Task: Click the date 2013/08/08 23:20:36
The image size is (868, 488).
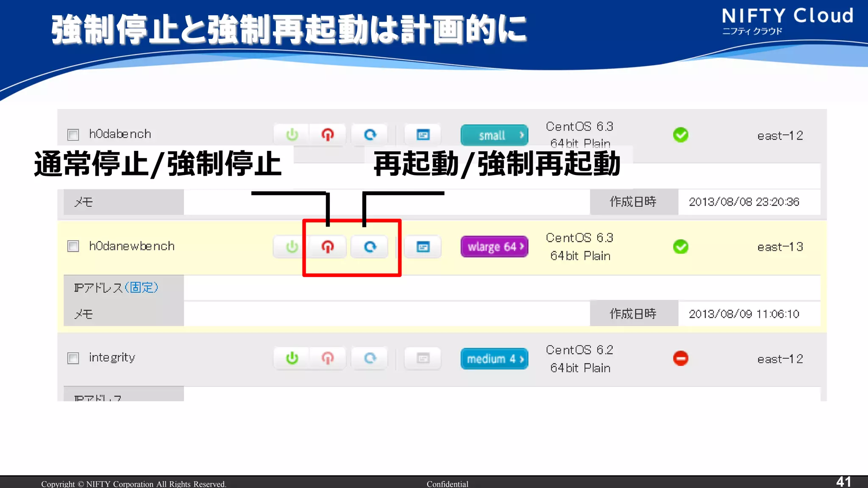Action: click(x=744, y=202)
